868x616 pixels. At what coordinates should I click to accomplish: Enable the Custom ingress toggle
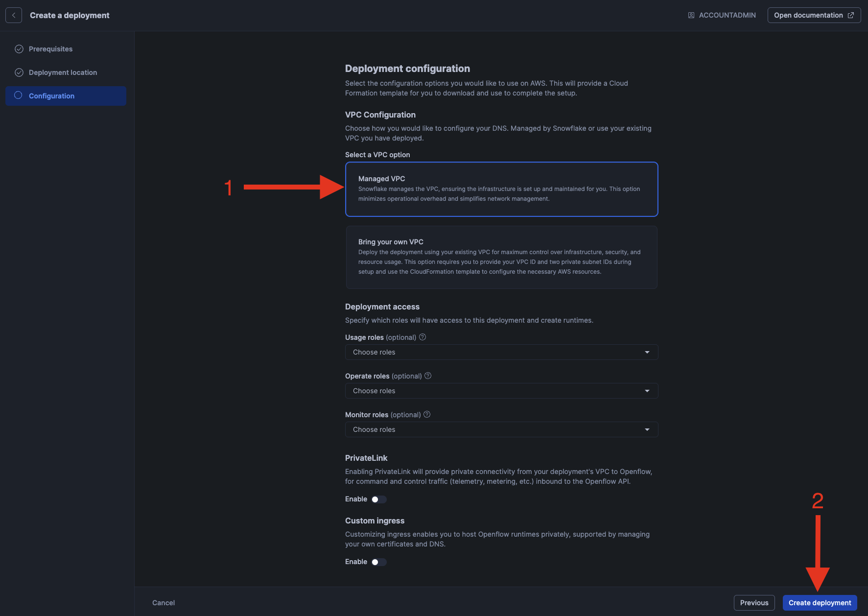point(378,562)
